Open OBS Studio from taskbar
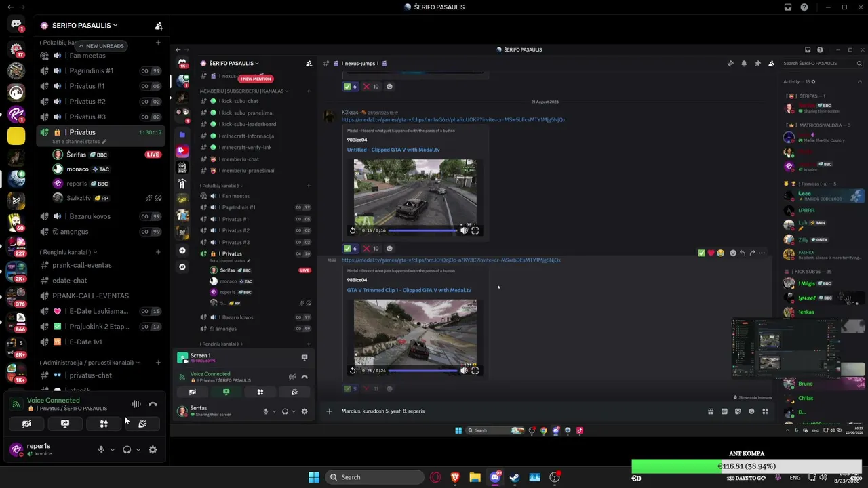This screenshot has width=868, height=488. point(555,477)
